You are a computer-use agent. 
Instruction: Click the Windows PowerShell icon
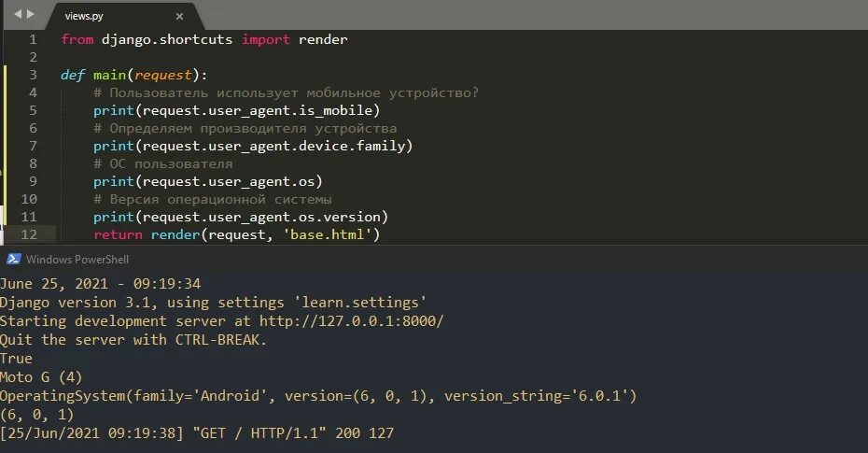[x=13, y=259]
